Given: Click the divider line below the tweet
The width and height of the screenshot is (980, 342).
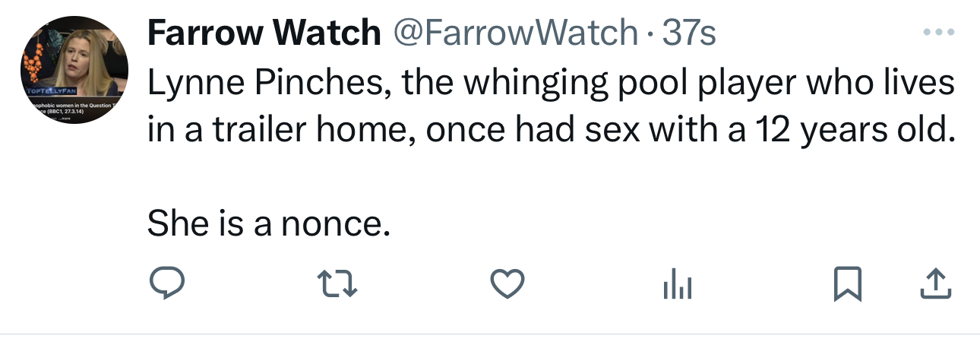Looking at the screenshot, I should click(490, 333).
